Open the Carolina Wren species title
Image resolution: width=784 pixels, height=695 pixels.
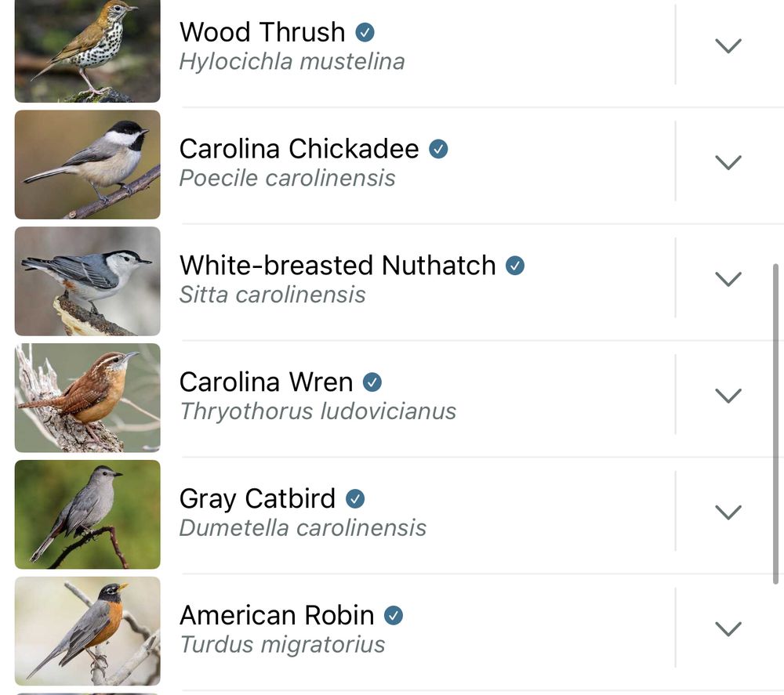(x=266, y=382)
